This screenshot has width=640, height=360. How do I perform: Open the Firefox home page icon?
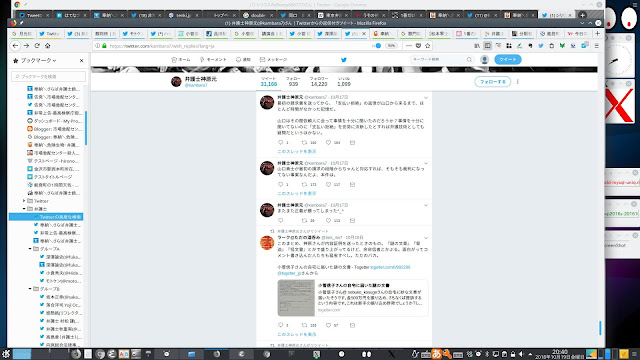pos(47,46)
